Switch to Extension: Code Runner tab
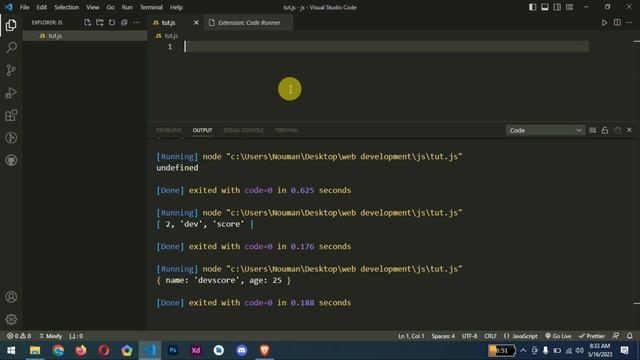The image size is (640, 360). 249,22
